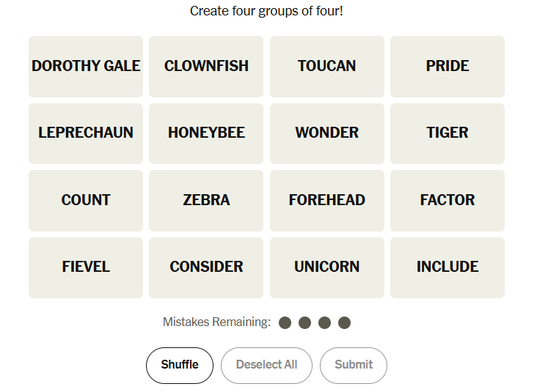This screenshot has width=537, height=392.
Task: Click the first Mistakes Remaining dot
Action: click(285, 322)
